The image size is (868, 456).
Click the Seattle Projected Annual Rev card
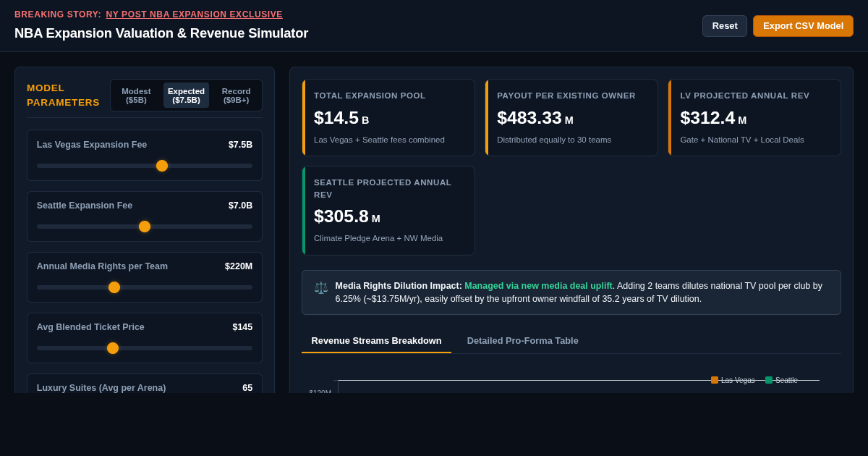[388, 211]
